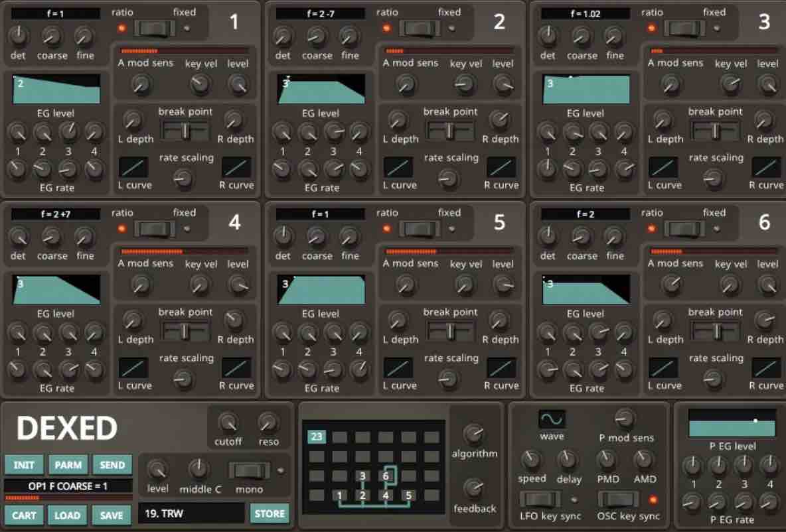Viewport: 786px width, 532px height.
Task: Click the algorithm 23 routing display
Action: pyautogui.click(x=374, y=467)
